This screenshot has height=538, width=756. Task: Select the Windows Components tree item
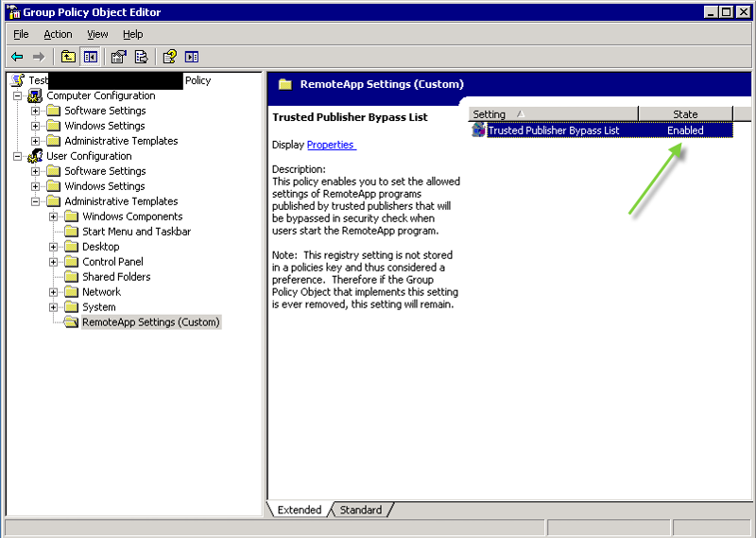point(132,217)
